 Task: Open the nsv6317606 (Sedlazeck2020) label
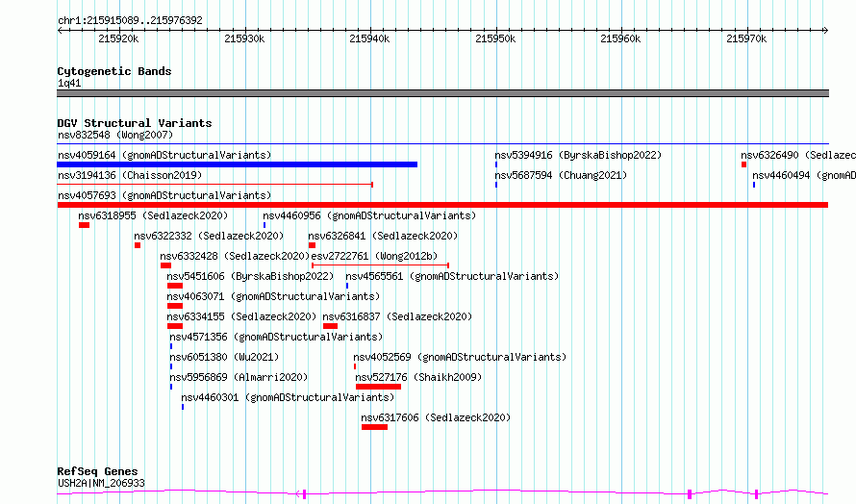(436, 417)
